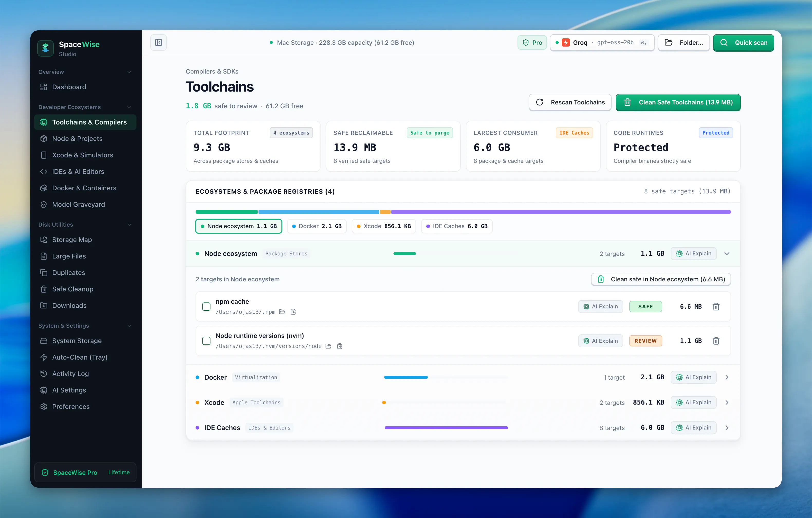Open the Duplicates utility
Image resolution: width=812 pixels, height=518 pixels.
pyautogui.click(x=85, y=273)
